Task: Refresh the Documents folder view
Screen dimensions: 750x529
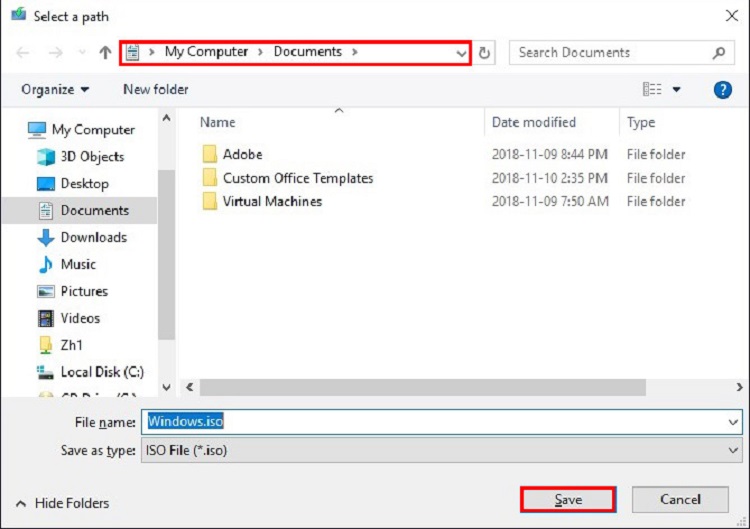Action: [485, 53]
